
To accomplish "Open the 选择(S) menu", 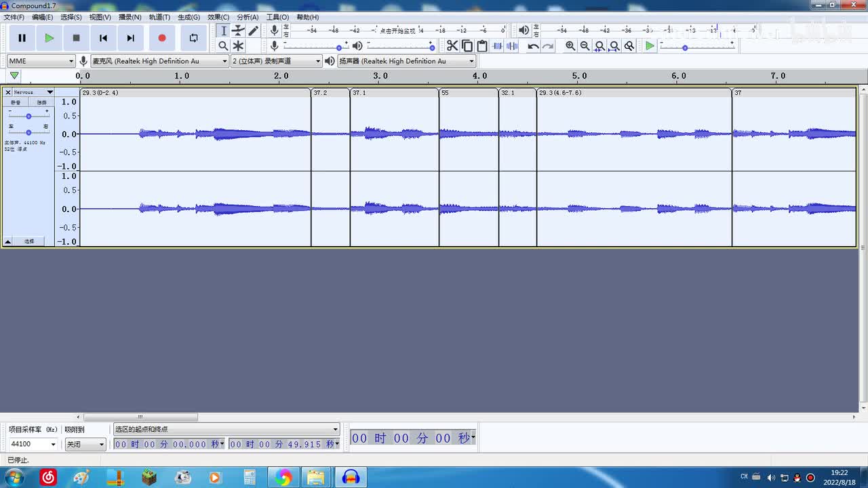I will point(71,17).
